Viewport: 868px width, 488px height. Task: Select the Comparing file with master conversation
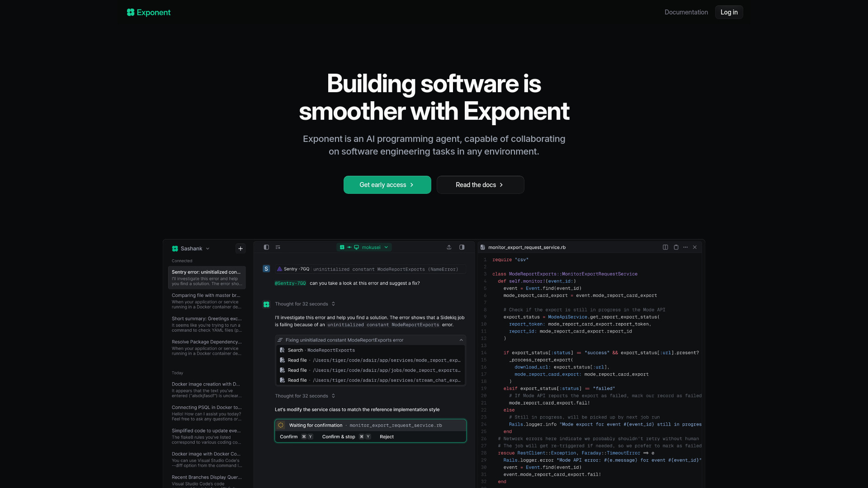pos(207,301)
